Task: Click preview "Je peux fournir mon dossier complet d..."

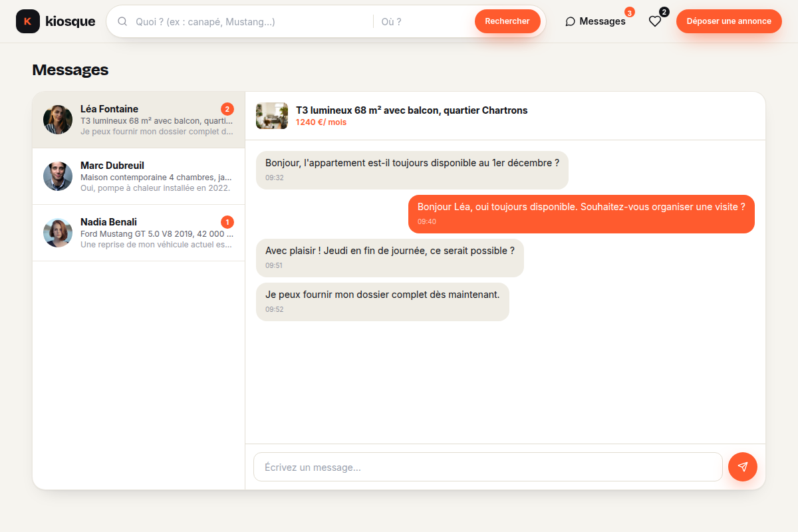Action: (x=157, y=132)
